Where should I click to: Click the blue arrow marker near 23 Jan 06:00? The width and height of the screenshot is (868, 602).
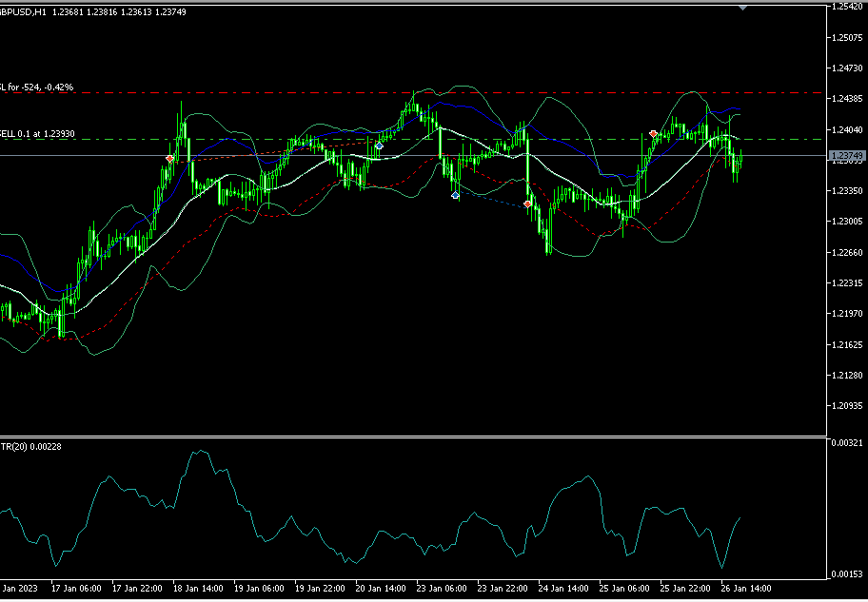456,195
